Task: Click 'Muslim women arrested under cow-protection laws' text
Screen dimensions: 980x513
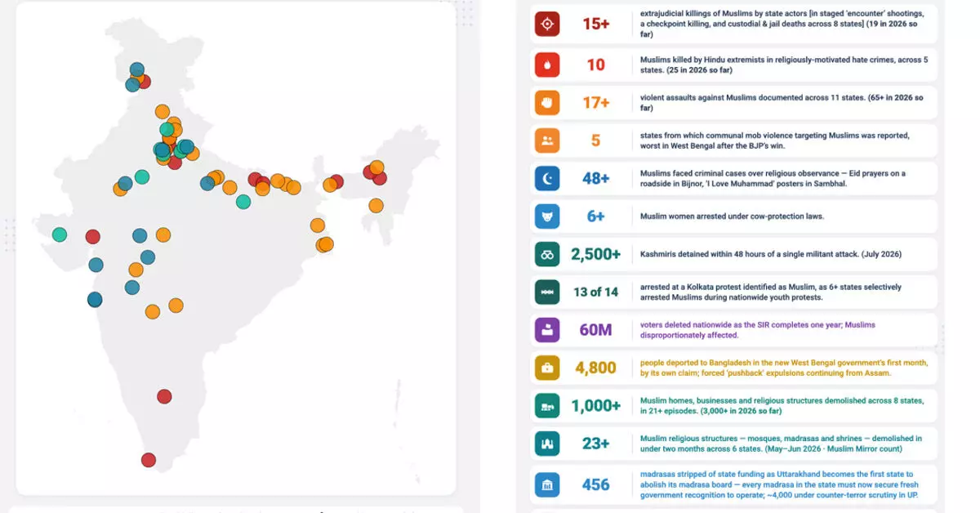Action: pos(732,216)
